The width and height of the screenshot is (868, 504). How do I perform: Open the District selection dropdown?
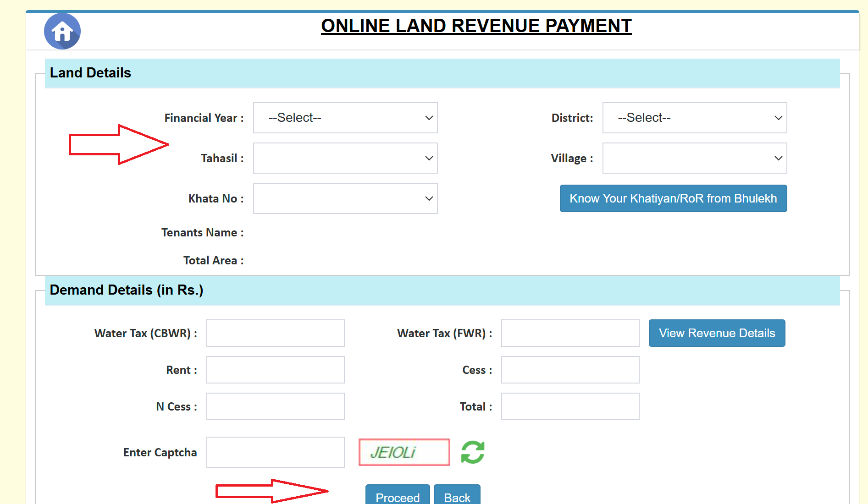694,118
